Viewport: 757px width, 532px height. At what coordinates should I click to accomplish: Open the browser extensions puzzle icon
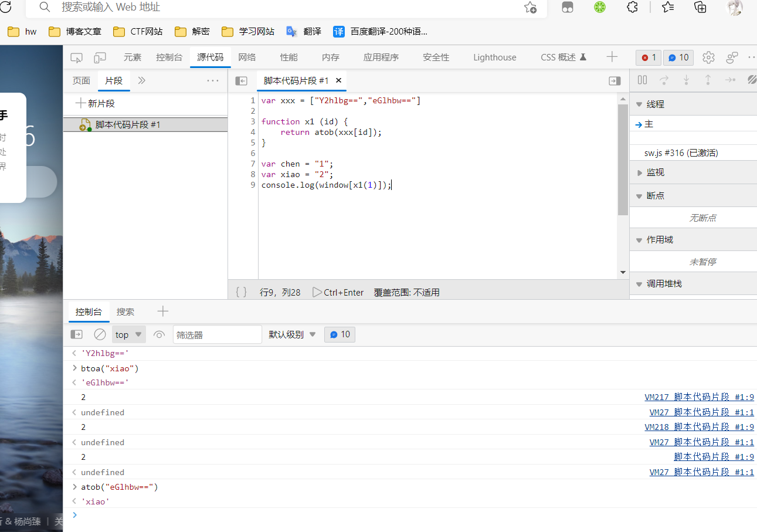coord(632,7)
